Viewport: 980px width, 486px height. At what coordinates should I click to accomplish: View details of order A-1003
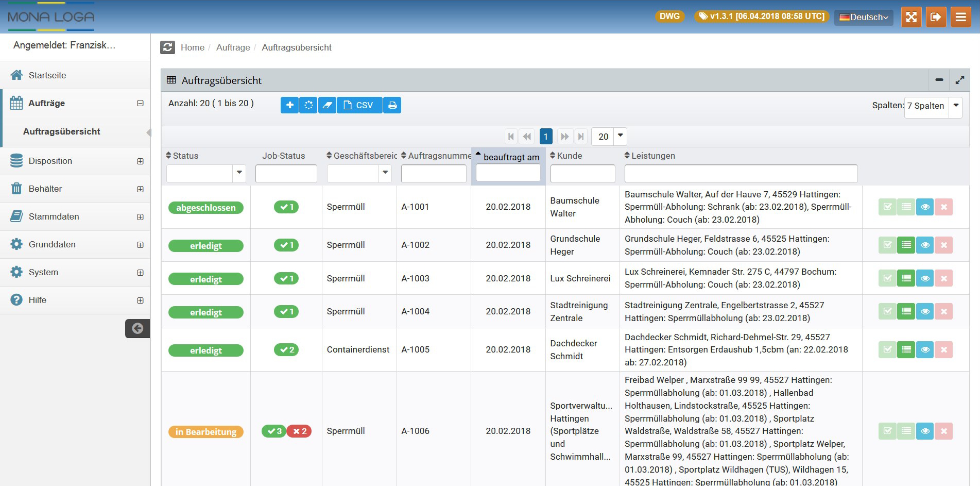coord(925,278)
